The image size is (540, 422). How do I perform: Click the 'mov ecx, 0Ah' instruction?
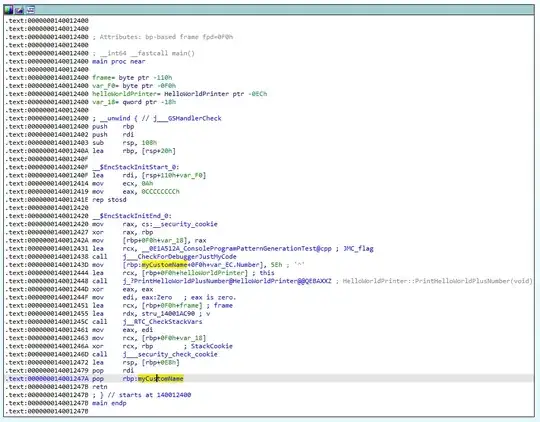pyautogui.click(x=123, y=183)
